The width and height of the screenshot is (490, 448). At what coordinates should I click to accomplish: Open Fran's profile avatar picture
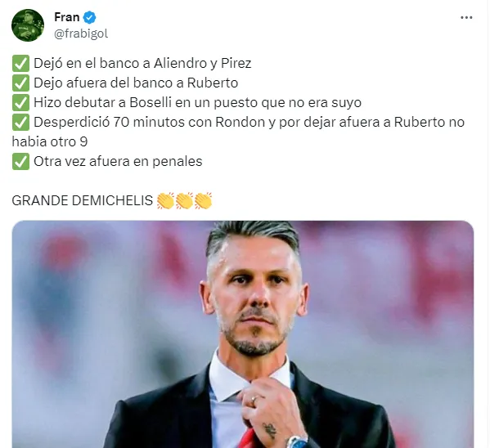pyautogui.click(x=28, y=25)
